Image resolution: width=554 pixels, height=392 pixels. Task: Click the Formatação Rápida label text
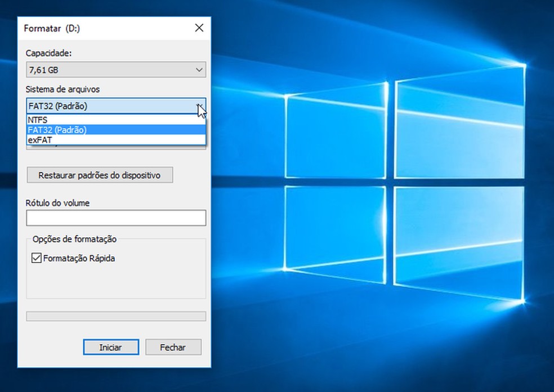pos(79,259)
